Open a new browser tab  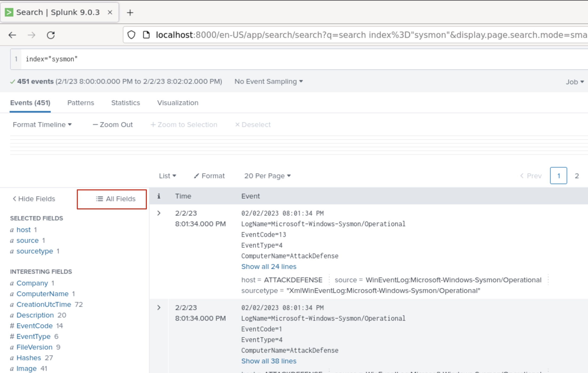[130, 13]
